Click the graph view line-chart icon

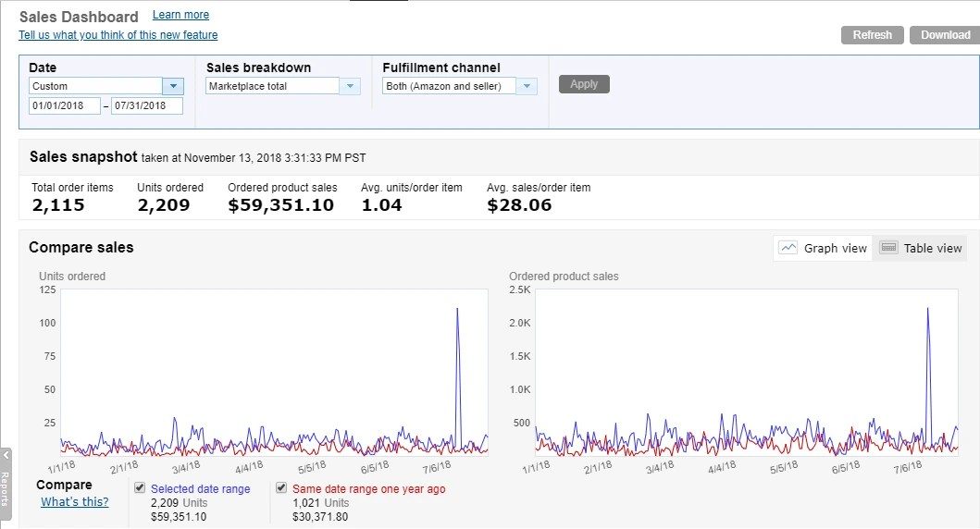pos(788,248)
